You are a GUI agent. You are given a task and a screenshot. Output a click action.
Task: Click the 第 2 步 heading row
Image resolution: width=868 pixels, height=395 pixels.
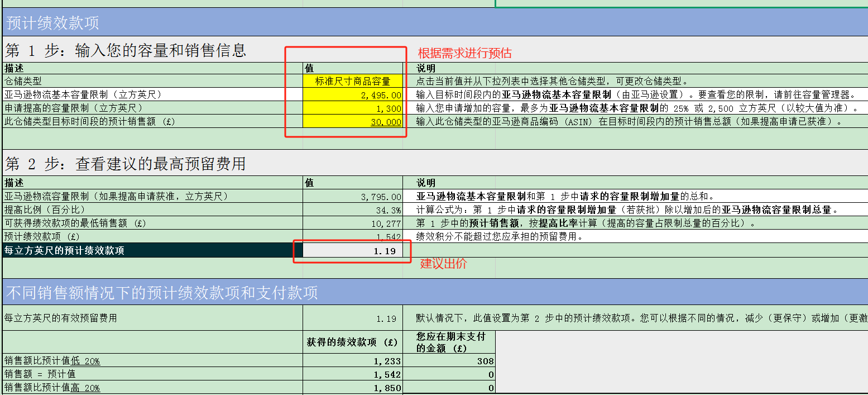point(126,164)
